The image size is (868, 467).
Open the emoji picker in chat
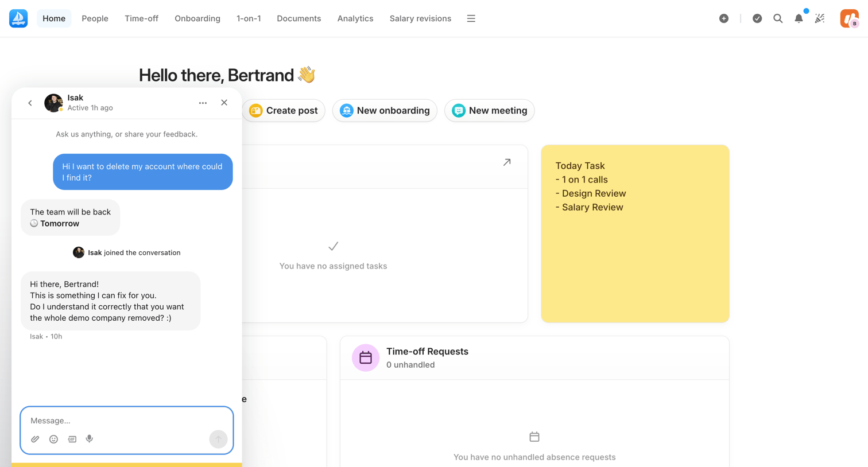click(53, 439)
